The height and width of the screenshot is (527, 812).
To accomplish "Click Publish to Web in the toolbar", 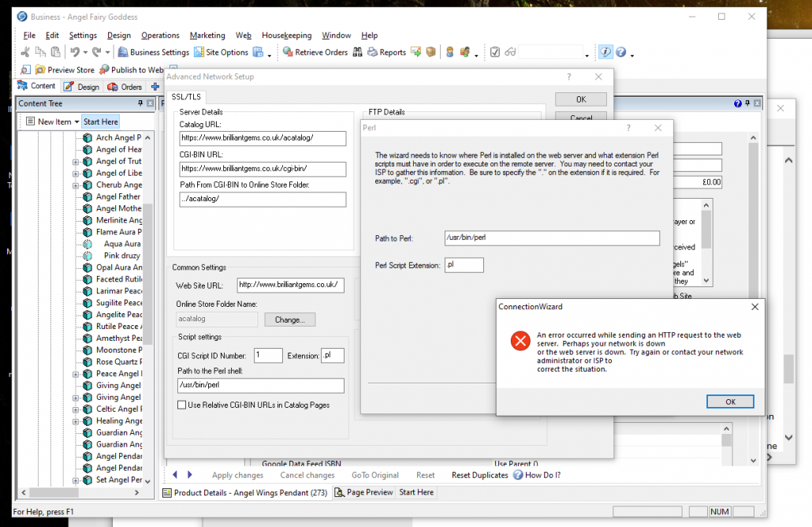I will pos(132,70).
